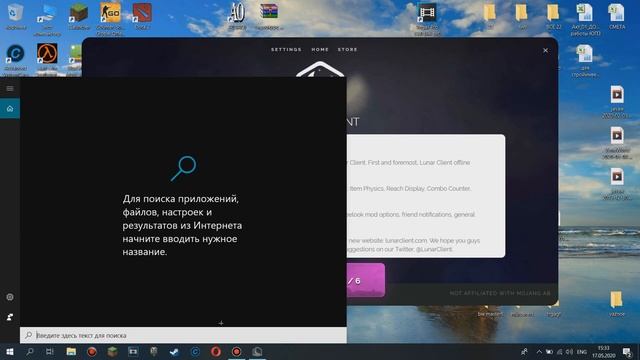Click the taskbar search magnifier icon
Viewport: 640px width, 360px height.
[x=30, y=351]
